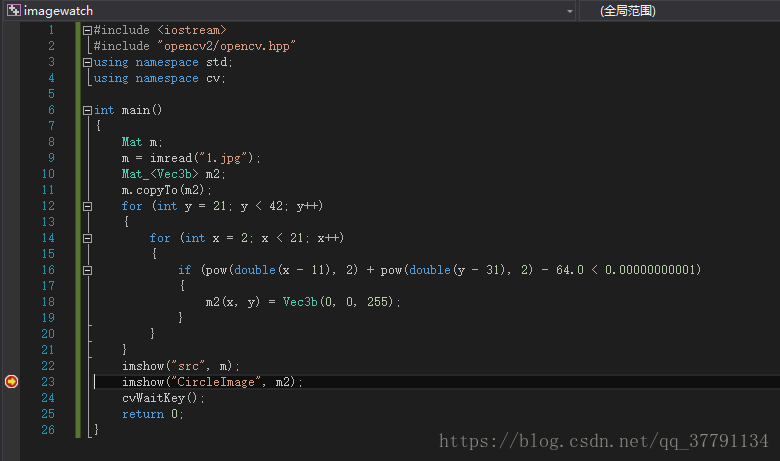This screenshot has width=780, height=461.
Task: Click on "opencv2/opencv.hpp" include path
Action: [x=226, y=46]
